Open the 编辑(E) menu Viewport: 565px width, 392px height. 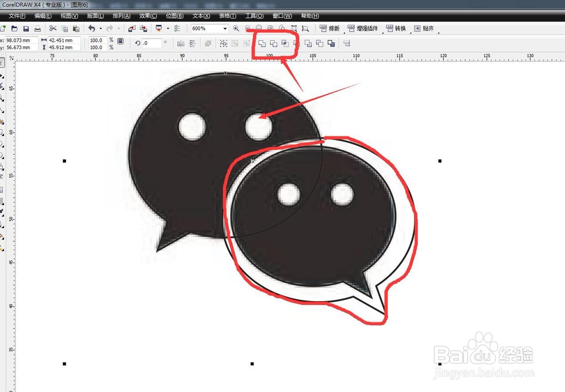click(x=43, y=16)
